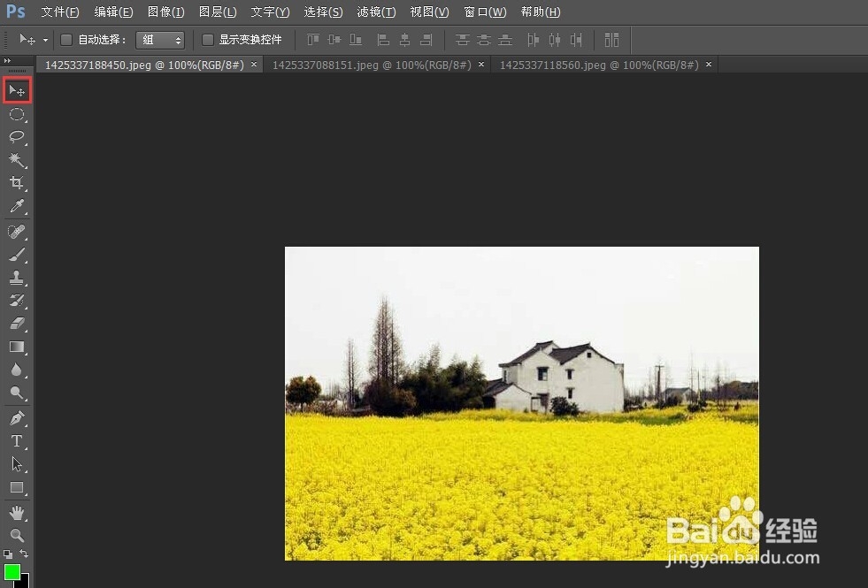The height and width of the screenshot is (588, 868).
Task: Select the Clone Stamp tool
Action: click(16, 278)
